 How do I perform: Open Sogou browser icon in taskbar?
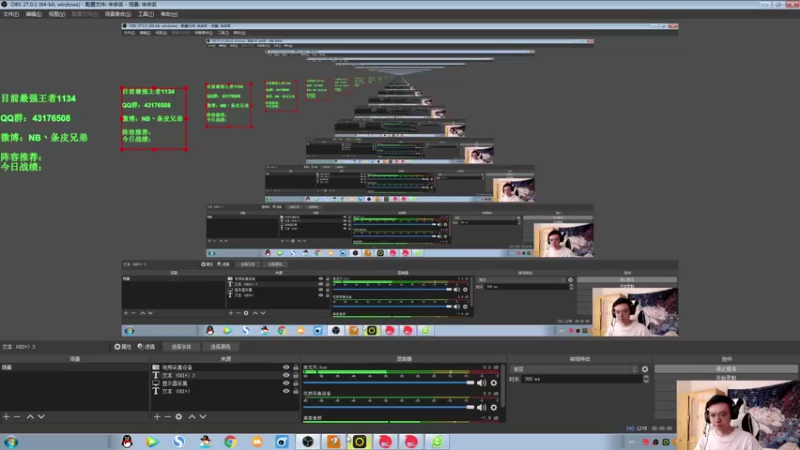[179, 442]
